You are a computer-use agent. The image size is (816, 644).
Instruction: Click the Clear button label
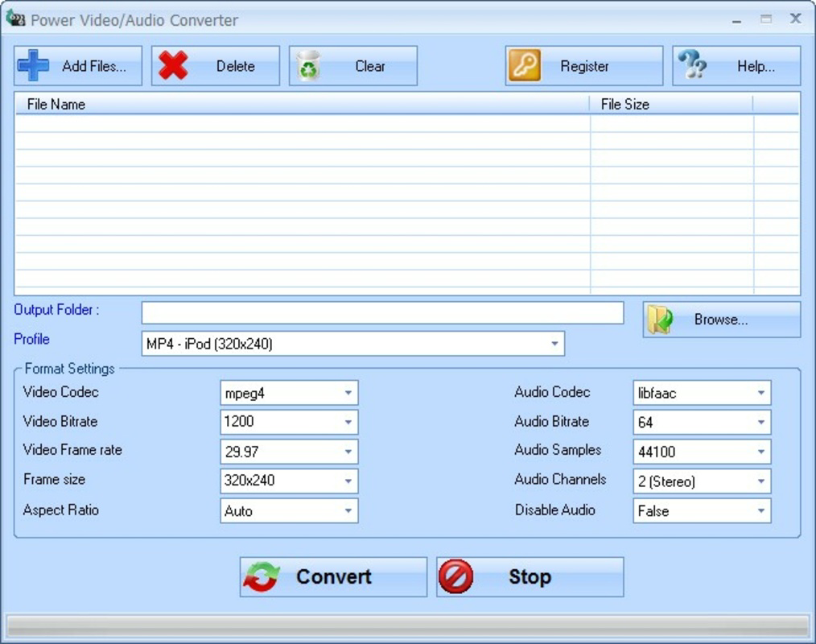370,66
